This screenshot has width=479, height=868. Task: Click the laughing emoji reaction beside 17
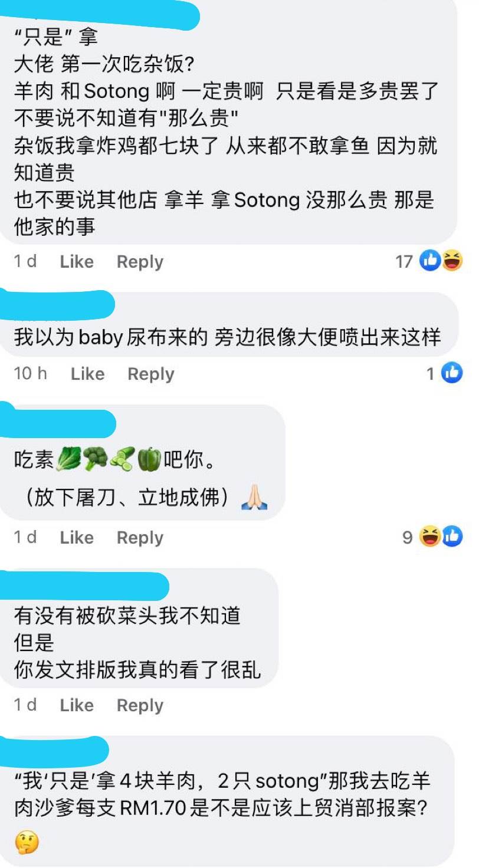click(452, 261)
